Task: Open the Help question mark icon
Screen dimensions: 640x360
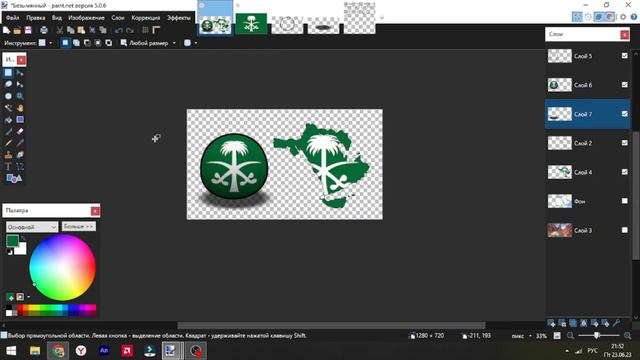Action: tap(634, 17)
